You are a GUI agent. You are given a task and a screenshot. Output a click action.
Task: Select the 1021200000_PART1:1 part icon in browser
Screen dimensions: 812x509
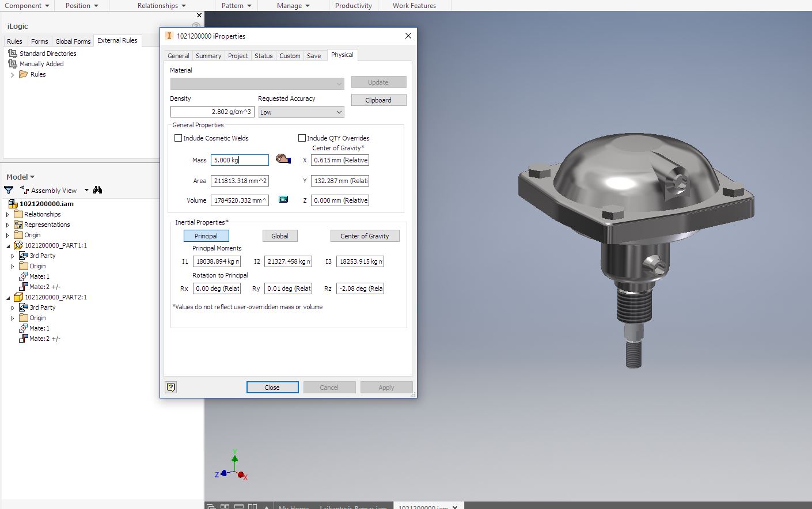(17, 245)
